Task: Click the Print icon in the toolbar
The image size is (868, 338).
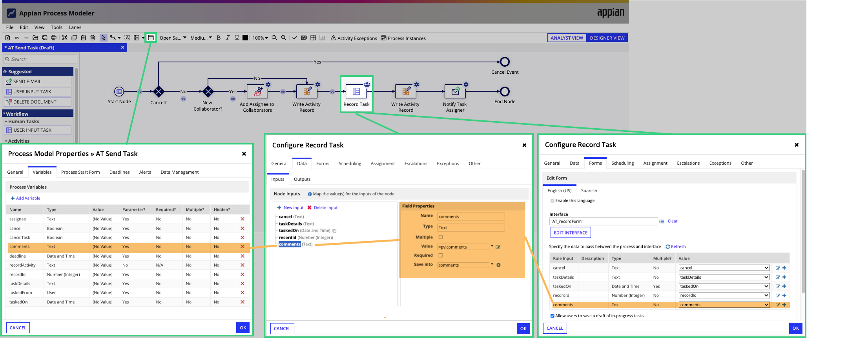Action: click(x=54, y=38)
